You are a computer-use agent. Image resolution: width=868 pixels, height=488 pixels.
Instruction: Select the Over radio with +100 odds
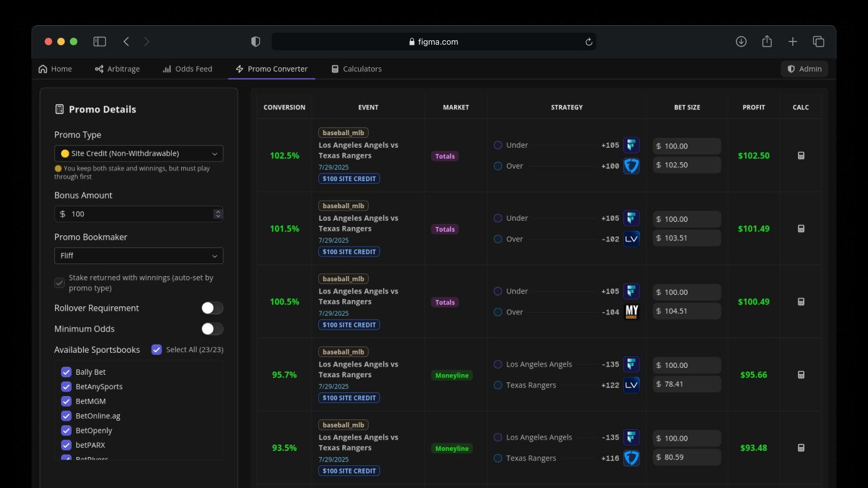(x=498, y=166)
